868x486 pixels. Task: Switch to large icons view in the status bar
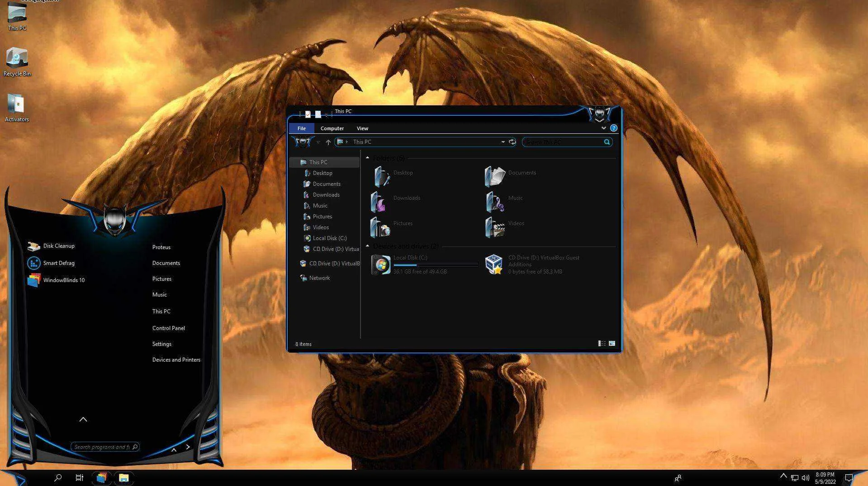[x=612, y=344]
